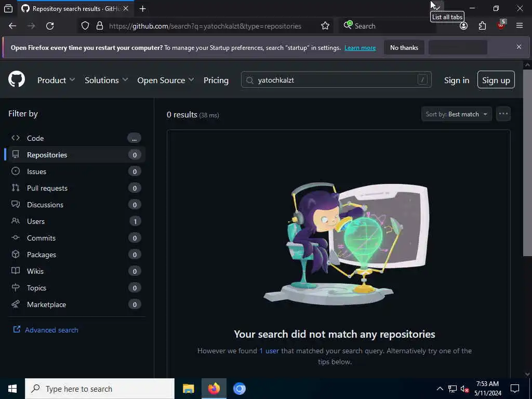
Task: Follow the '1 user' link
Action: pos(269,351)
